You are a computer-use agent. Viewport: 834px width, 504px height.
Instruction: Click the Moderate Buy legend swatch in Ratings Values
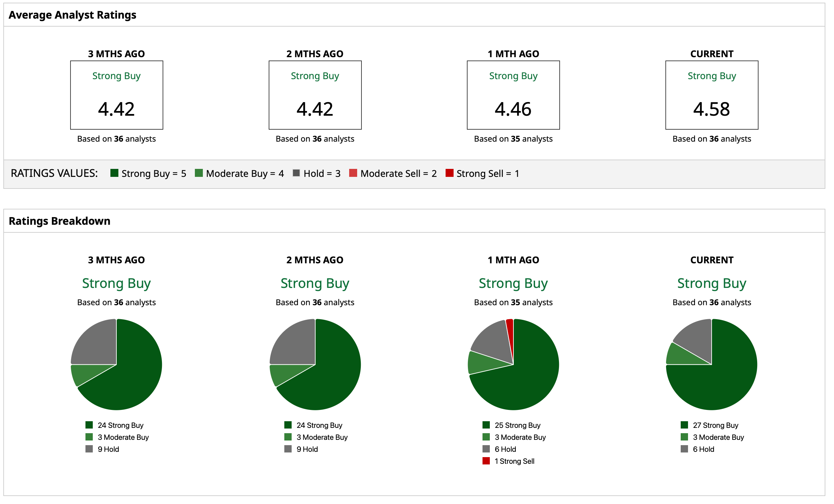200,174
